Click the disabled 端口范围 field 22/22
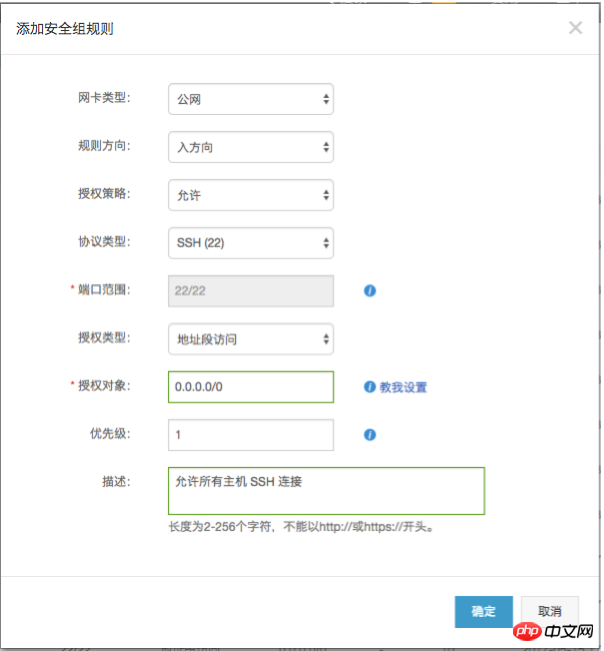 [251, 291]
